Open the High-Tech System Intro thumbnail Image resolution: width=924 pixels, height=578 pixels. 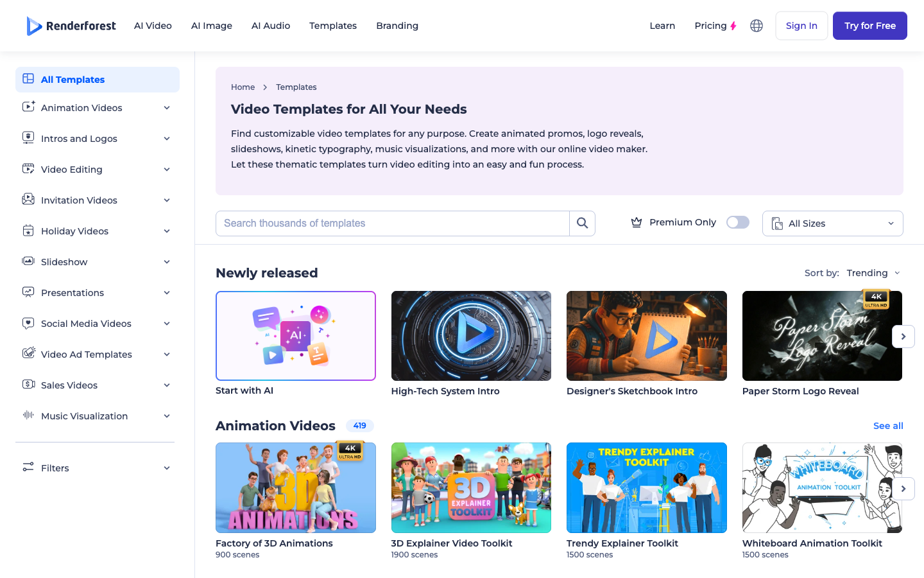point(471,336)
